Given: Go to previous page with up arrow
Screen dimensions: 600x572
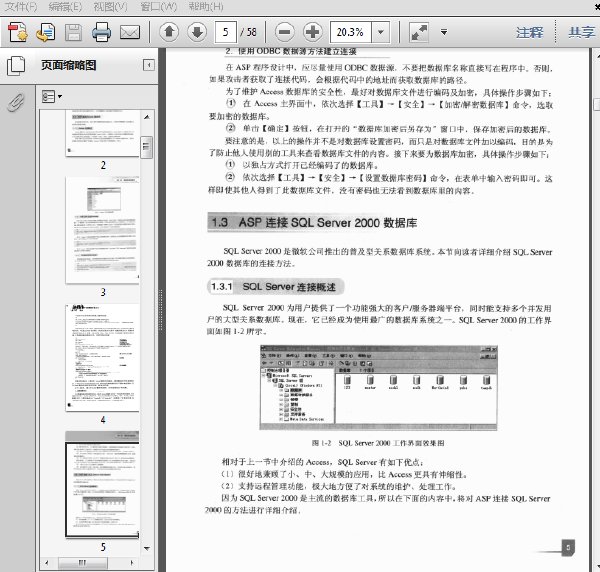Looking at the screenshot, I should point(169,32).
